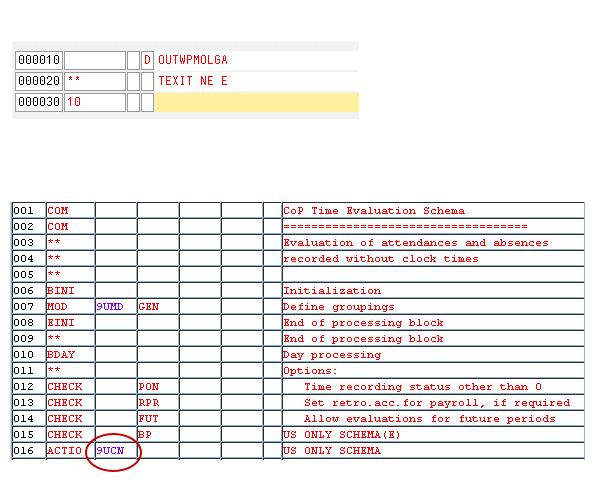600x488 pixels.
Task: Select the ACTIO function in row 016
Action: click(65, 451)
